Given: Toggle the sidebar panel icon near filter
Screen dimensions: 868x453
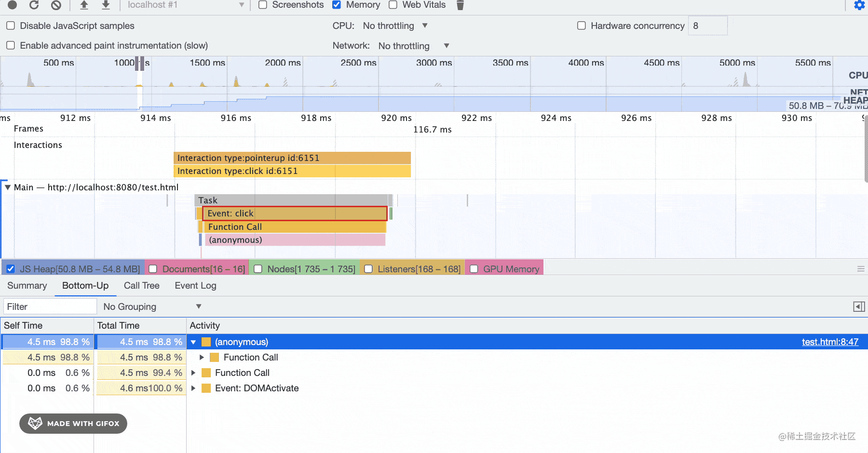Looking at the screenshot, I should pos(859,306).
